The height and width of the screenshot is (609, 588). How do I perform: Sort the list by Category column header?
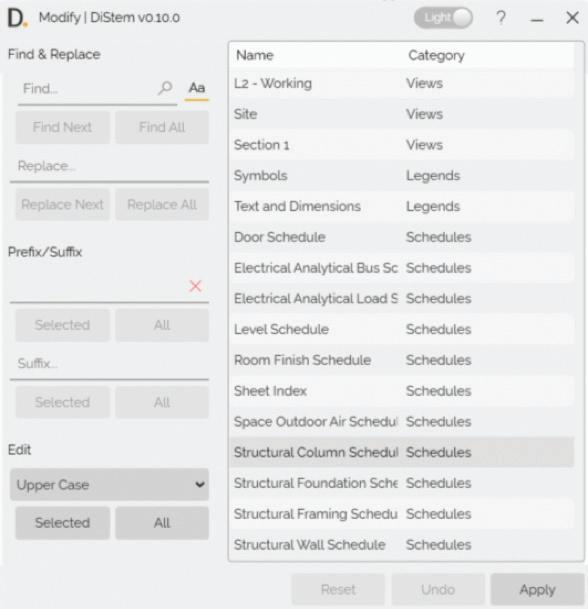point(436,55)
